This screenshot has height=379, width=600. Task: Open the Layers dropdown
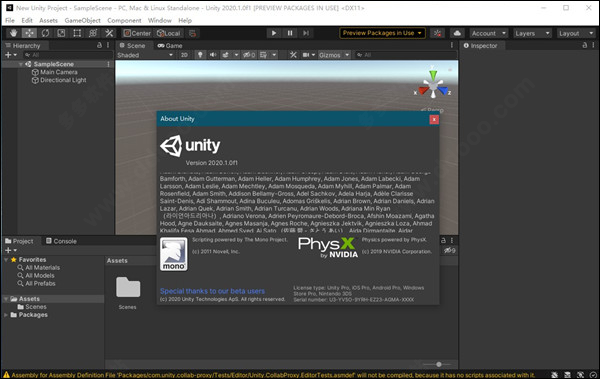(x=532, y=33)
